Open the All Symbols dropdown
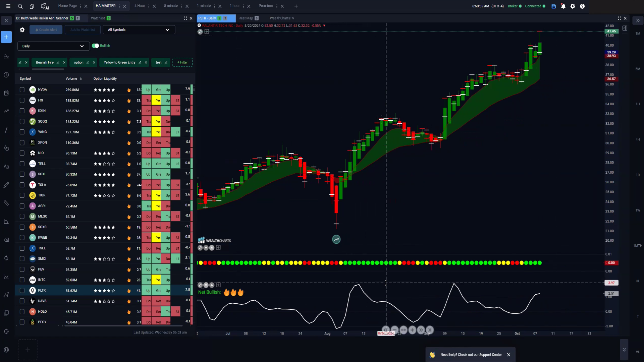 [139, 30]
